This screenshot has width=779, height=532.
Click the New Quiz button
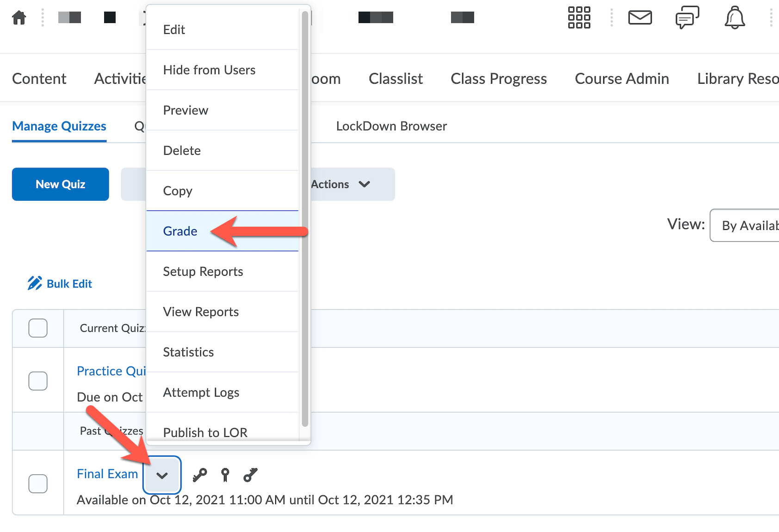coord(61,184)
